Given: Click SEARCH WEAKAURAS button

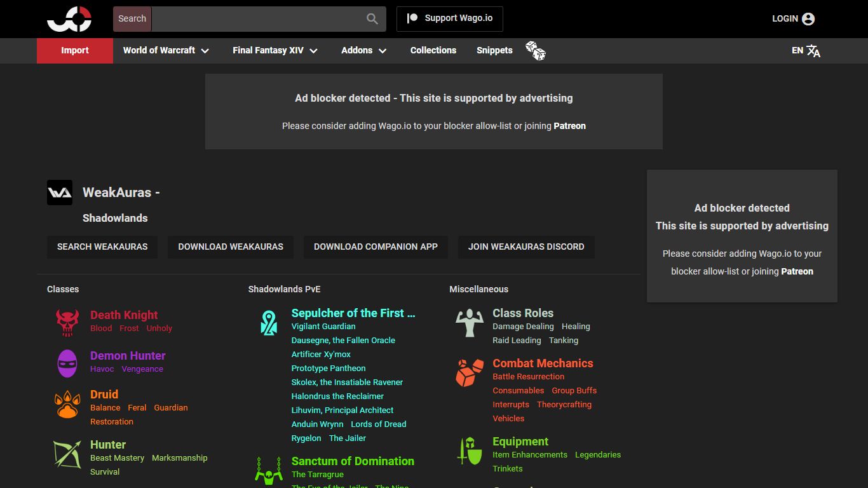Looking at the screenshot, I should [102, 247].
